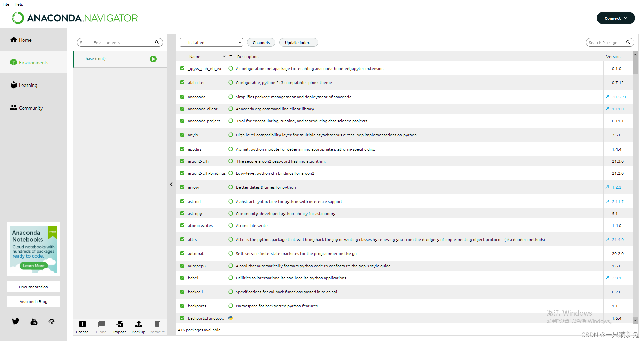644x341 pixels.
Task: Toggle the babel package checkbox
Action: click(182, 278)
